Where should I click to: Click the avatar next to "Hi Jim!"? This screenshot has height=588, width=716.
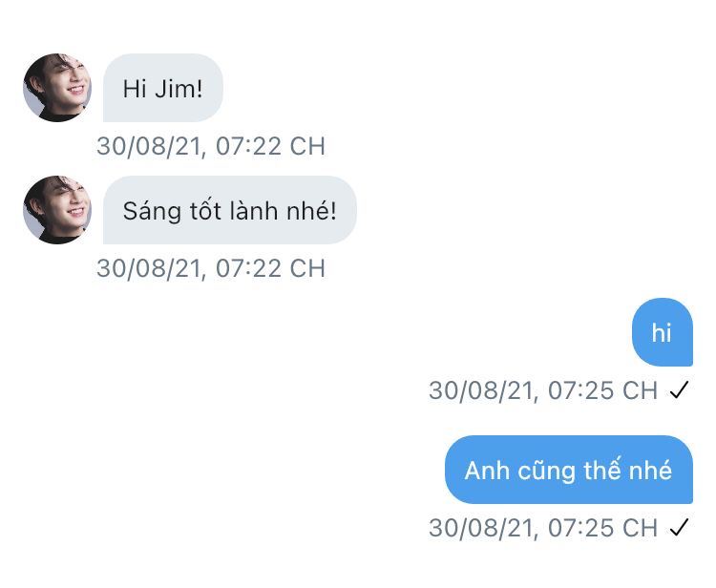[x=57, y=88]
